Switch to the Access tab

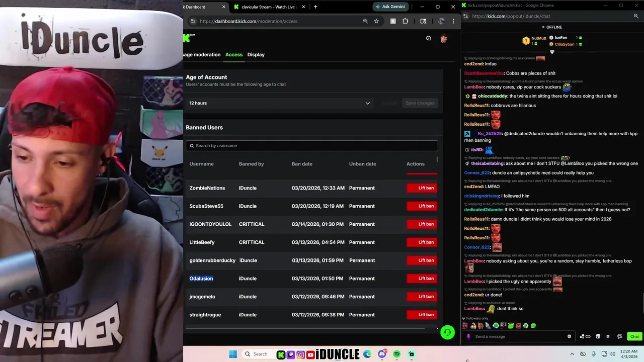coord(234,54)
